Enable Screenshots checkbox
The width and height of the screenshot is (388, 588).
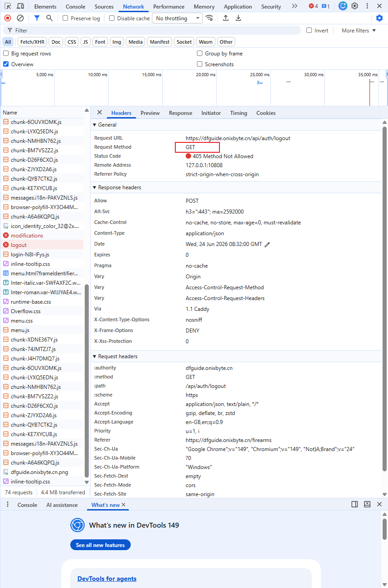(200, 64)
